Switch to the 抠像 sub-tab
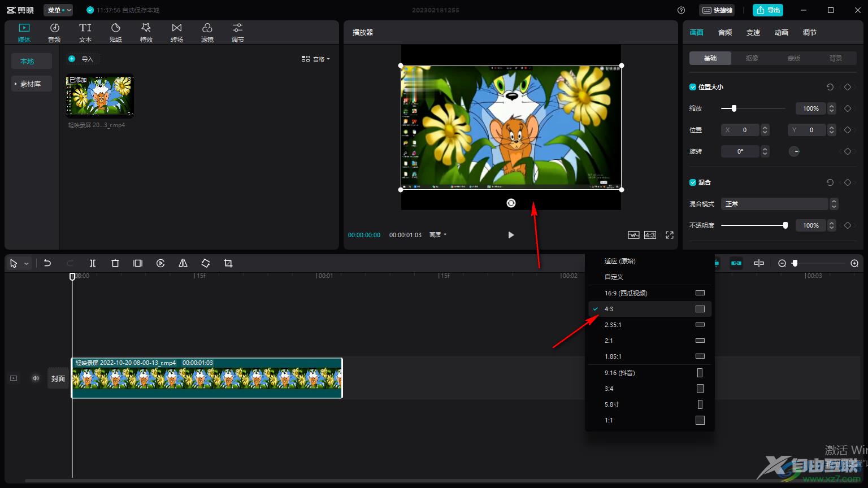This screenshot has height=488, width=868. (752, 58)
